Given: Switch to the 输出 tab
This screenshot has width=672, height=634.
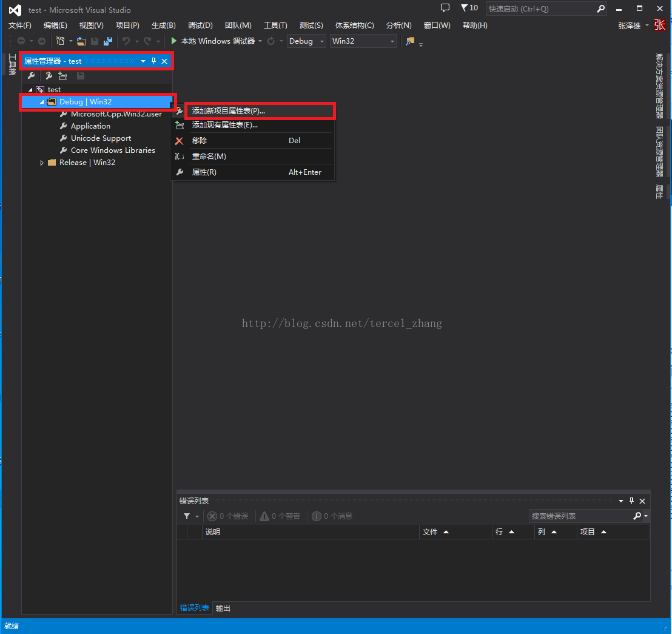Looking at the screenshot, I should click(223, 609).
